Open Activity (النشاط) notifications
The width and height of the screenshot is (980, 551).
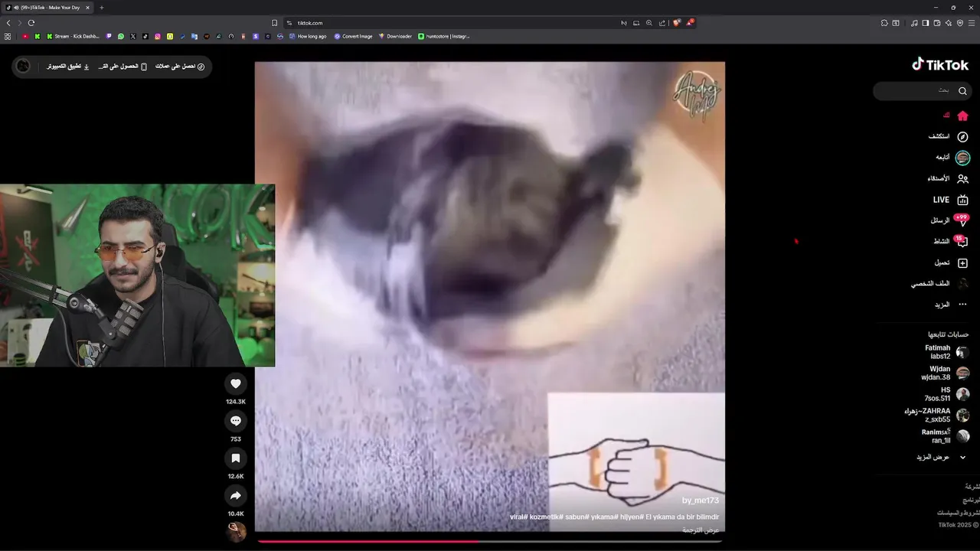tap(950, 241)
